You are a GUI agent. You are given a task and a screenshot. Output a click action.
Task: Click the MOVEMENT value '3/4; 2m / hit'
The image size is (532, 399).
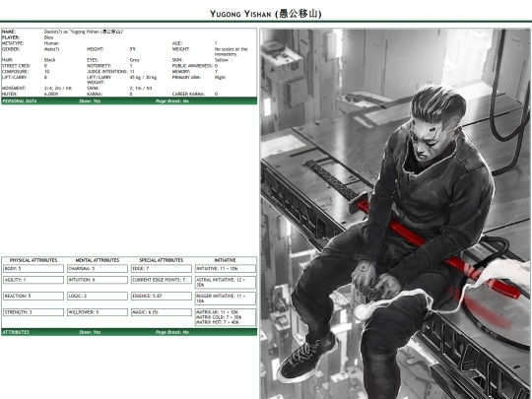point(58,89)
